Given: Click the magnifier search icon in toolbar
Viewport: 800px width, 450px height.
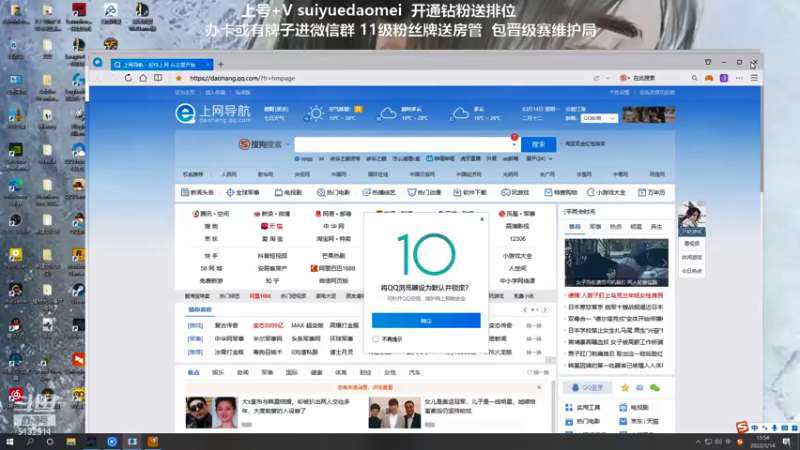Looking at the screenshot, I should point(694,78).
